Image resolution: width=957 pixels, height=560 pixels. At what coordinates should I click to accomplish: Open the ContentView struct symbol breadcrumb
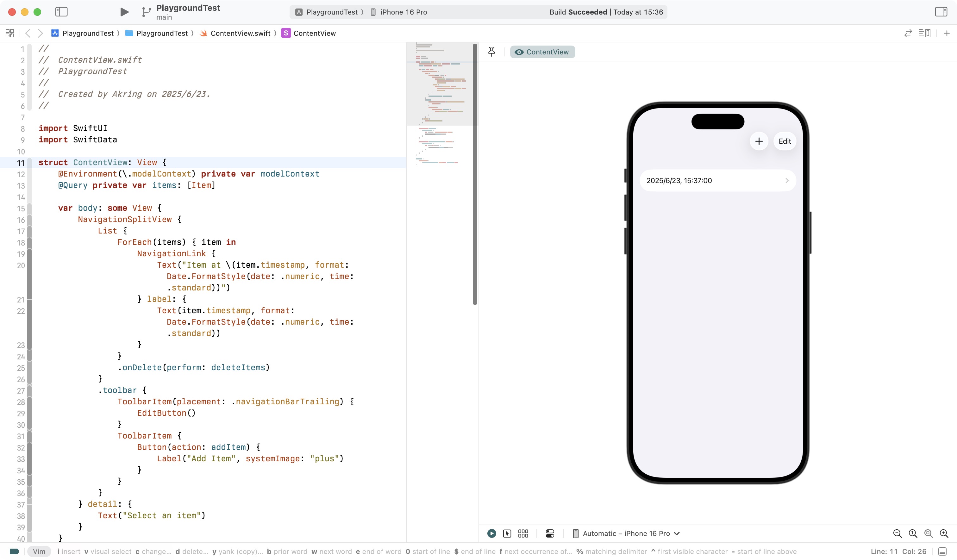[309, 34]
